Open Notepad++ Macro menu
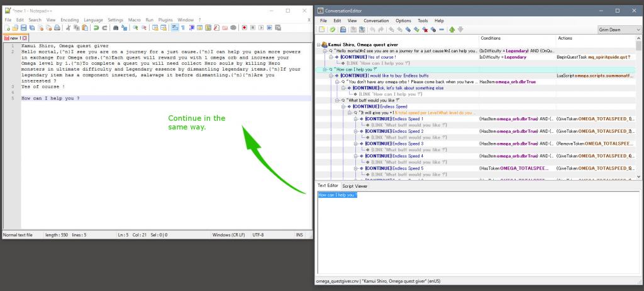The width and height of the screenshot is (644, 291). pos(135,20)
